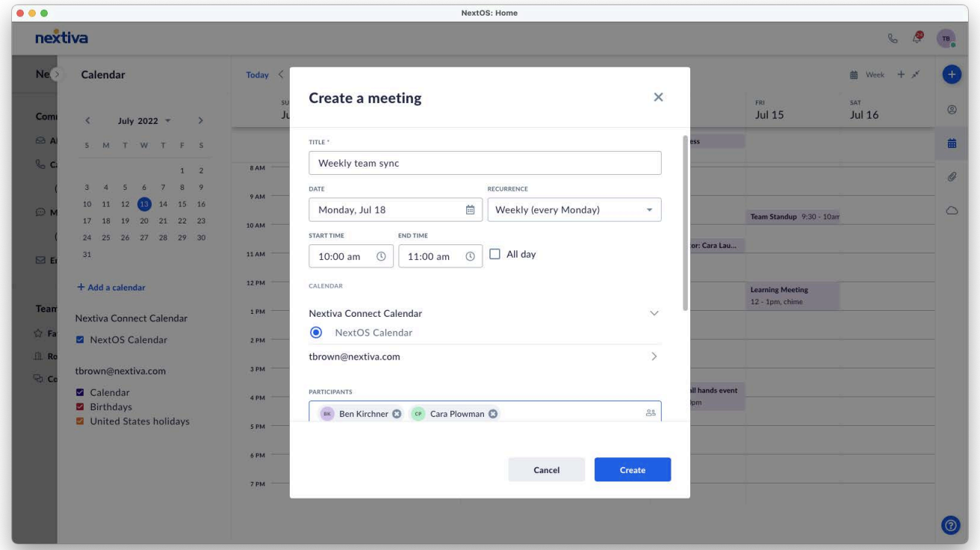Toggle the Birthdays calendar checkbox
Screen dimensions: 980x550
pos(80,407)
